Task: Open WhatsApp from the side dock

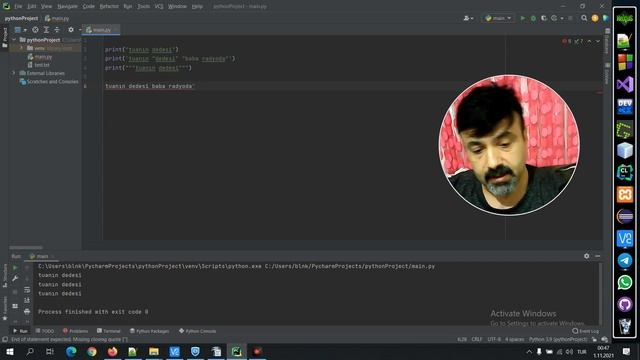Action: [x=624, y=282]
